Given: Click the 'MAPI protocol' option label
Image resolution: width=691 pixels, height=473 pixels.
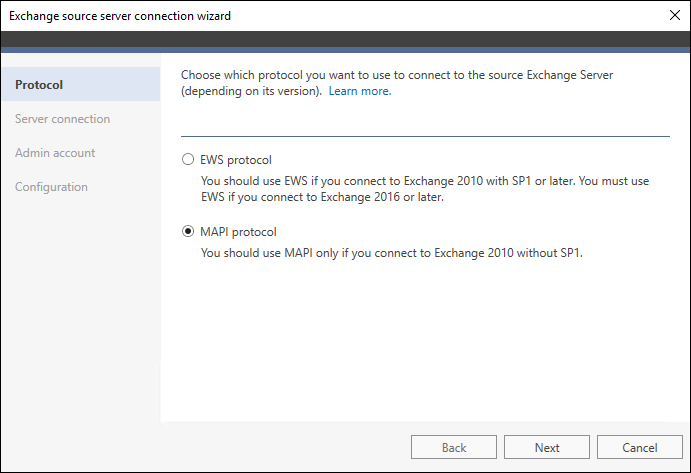Looking at the screenshot, I should pos(238,231).
